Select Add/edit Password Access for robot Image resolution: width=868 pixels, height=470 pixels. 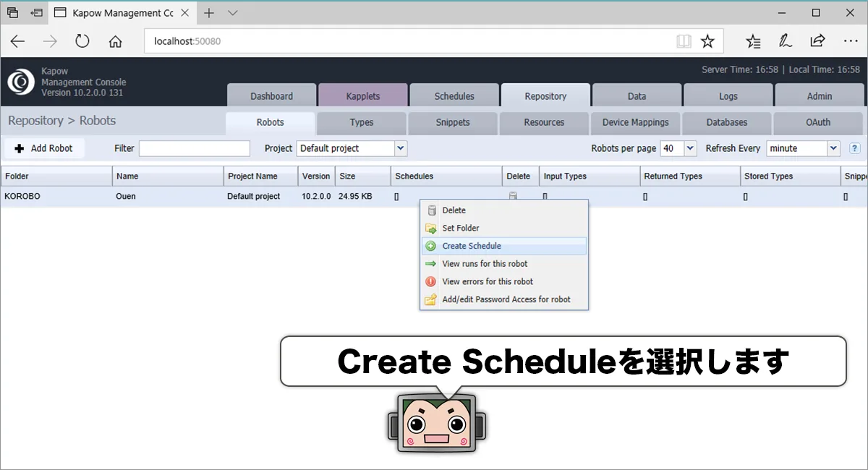pyautogui.click(x=504, y=299)
